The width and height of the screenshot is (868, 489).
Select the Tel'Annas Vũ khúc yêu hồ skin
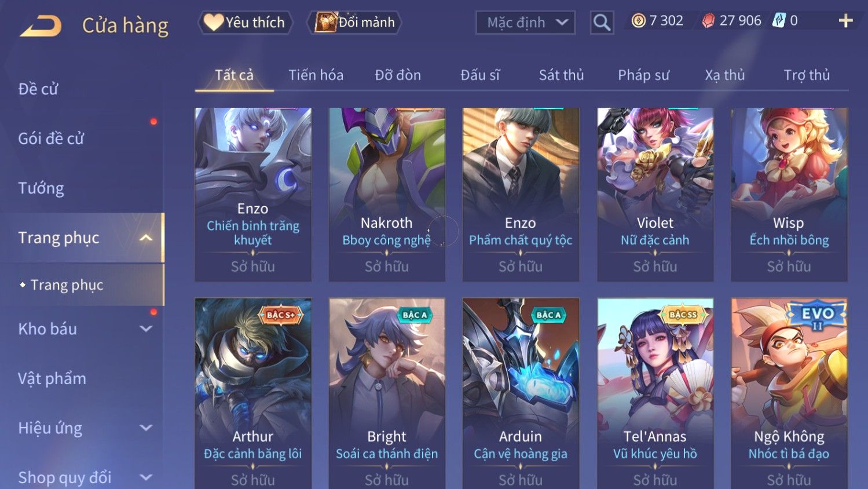655,393
